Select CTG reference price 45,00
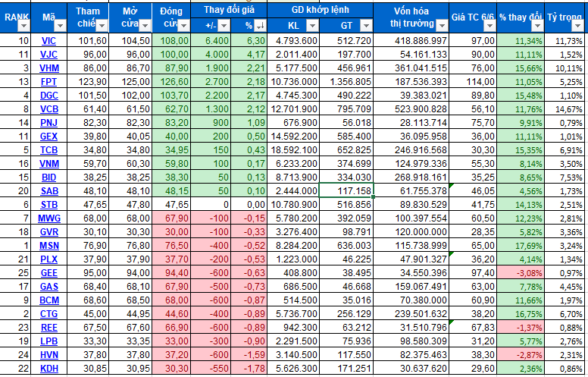The height and width of the screenshot is (377, 588). [x=88, y=314]
